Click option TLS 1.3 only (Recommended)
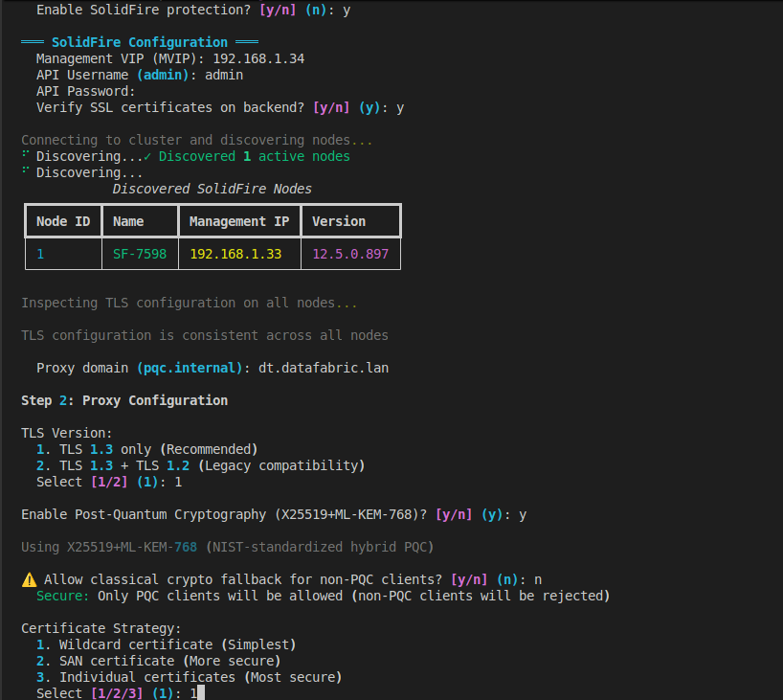This screenshot has width=783, height=700. point(147,449)
